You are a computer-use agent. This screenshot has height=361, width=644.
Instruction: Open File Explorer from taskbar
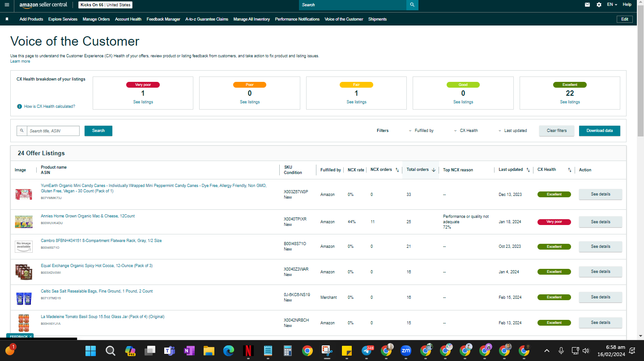(209, 351)
